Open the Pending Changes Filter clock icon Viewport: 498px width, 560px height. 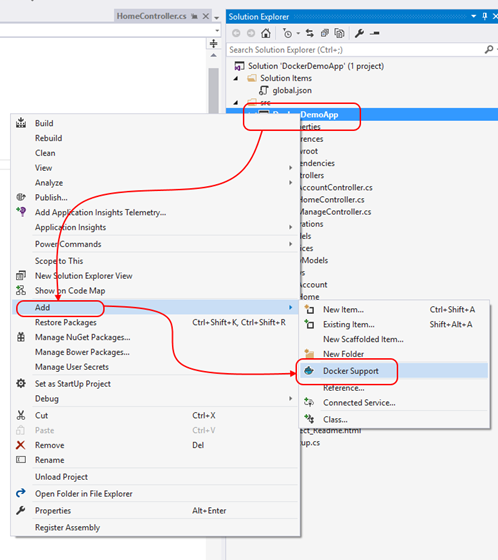288,33
